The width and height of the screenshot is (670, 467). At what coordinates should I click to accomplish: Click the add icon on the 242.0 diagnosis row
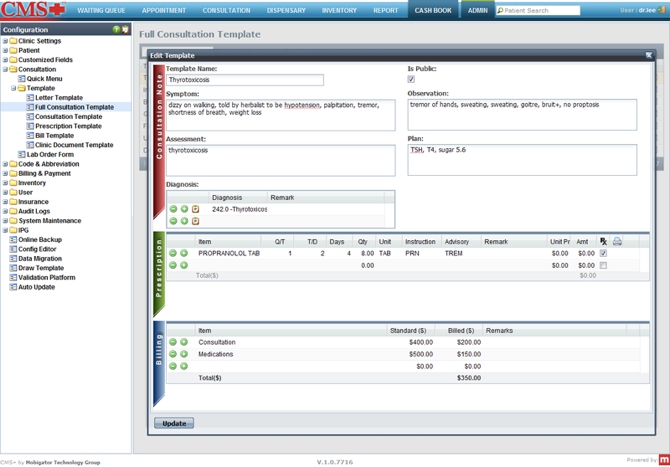tap(184, 210)
